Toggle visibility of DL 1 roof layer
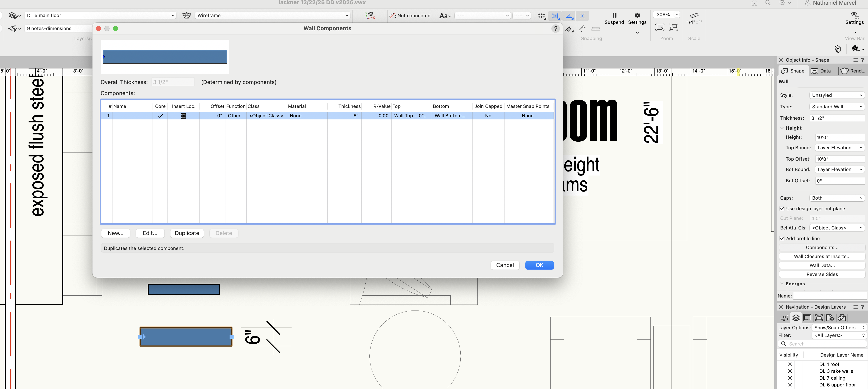868x389 pixels. 790,364
